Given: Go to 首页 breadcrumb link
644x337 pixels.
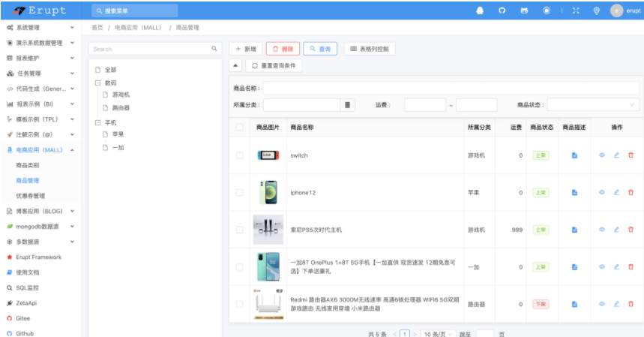Looking at the screenshot, I should click(x=97, y=28).
